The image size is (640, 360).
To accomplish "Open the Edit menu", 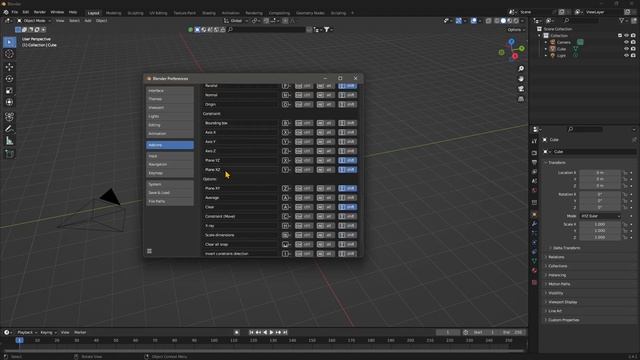I will click(26, 12).
